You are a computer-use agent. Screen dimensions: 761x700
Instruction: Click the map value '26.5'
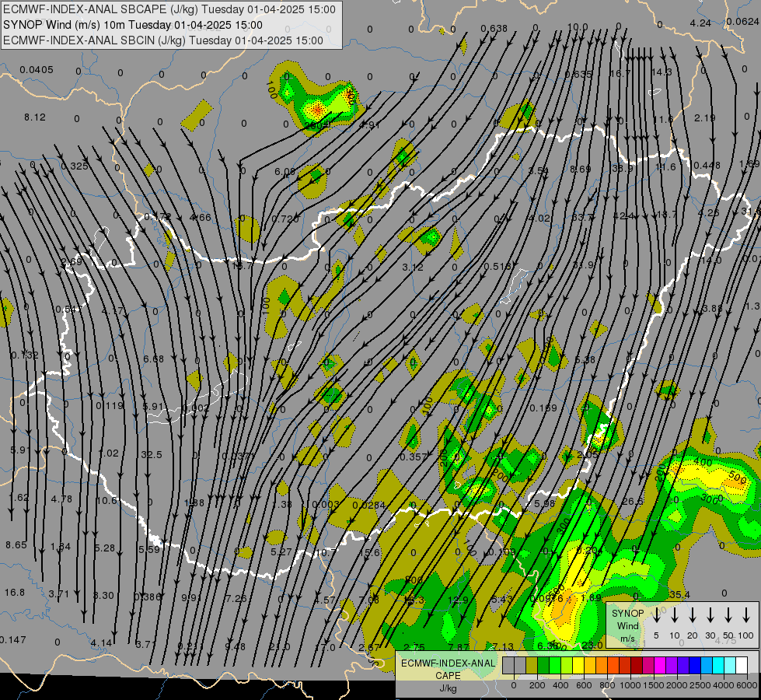pyautogui.click(x=633, y=501)
